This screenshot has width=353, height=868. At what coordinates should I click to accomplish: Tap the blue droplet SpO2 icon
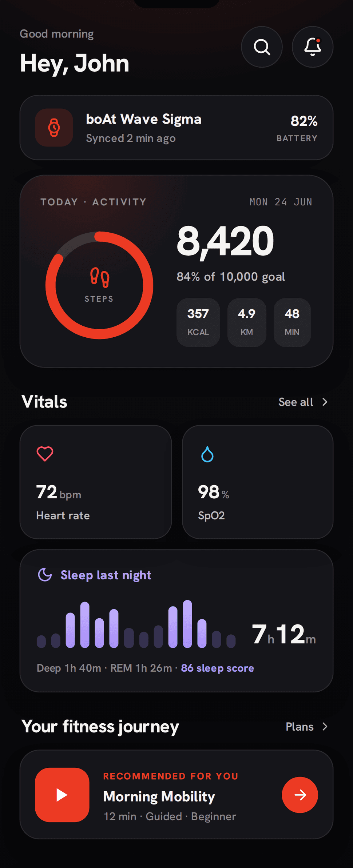click(207, 454)
